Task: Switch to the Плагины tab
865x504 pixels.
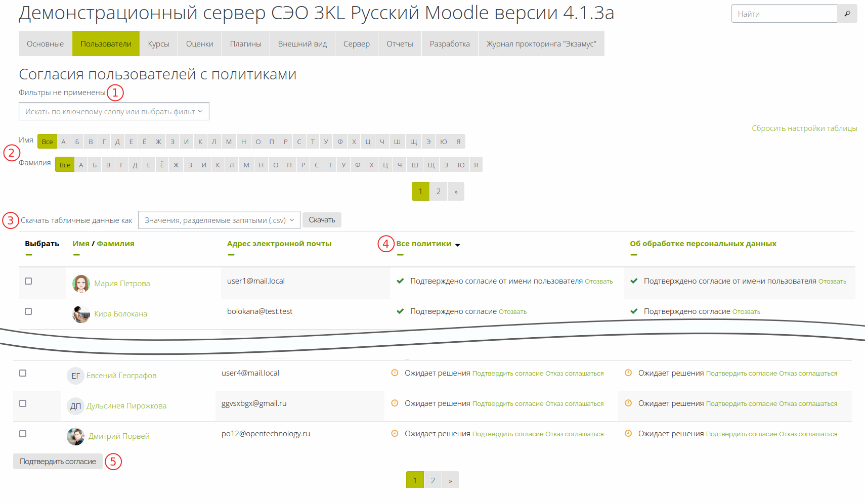Action: coord(245,44)
